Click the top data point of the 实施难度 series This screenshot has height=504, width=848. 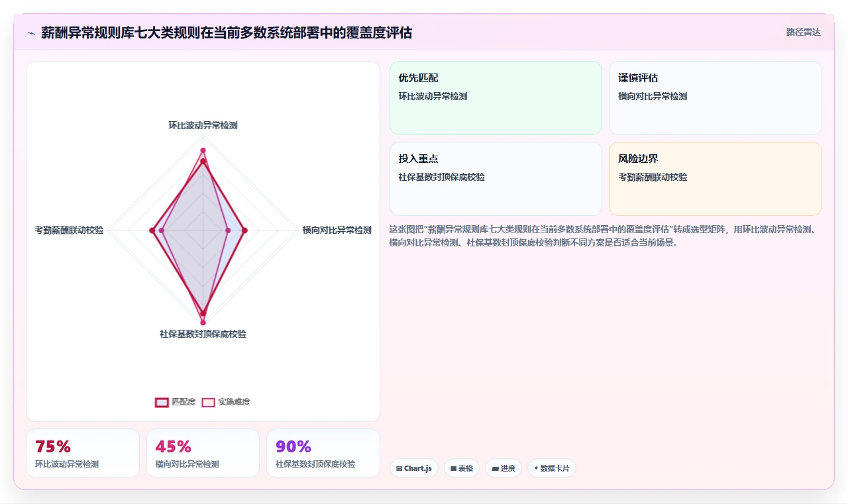(203, 150)
